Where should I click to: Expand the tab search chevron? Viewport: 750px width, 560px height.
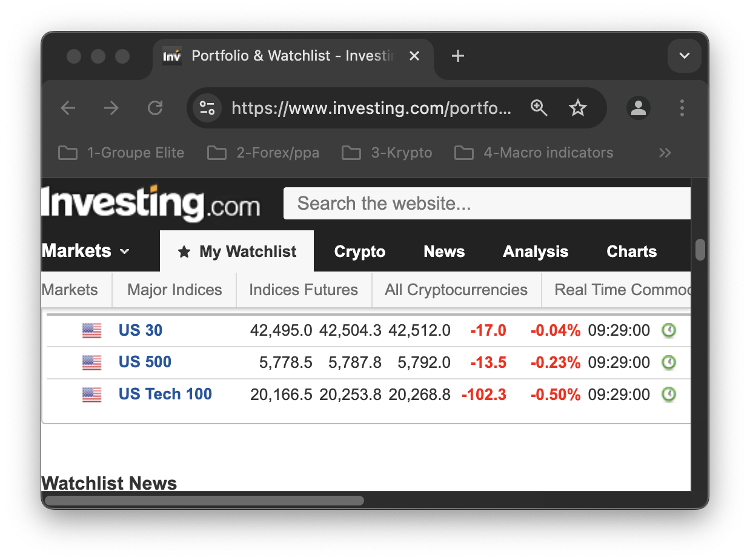pos(685,56)
